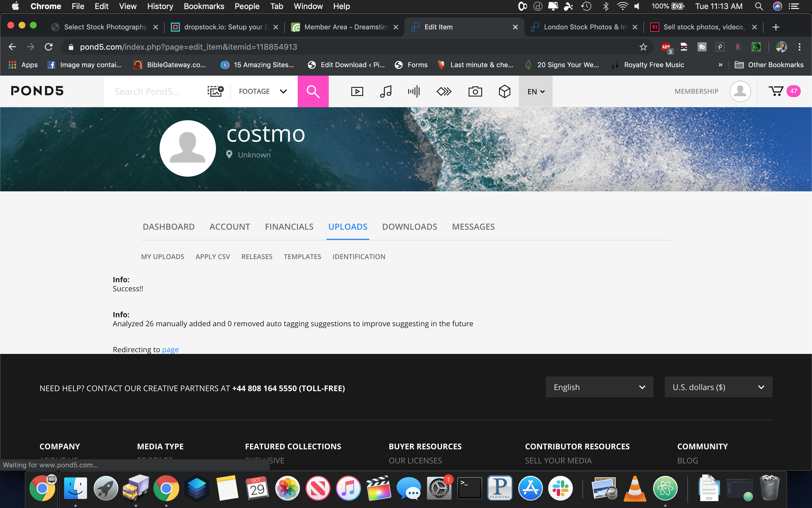Screen dimensions: 812x508
Task: Switch to the MESSAGES tab
Action: 473,227
